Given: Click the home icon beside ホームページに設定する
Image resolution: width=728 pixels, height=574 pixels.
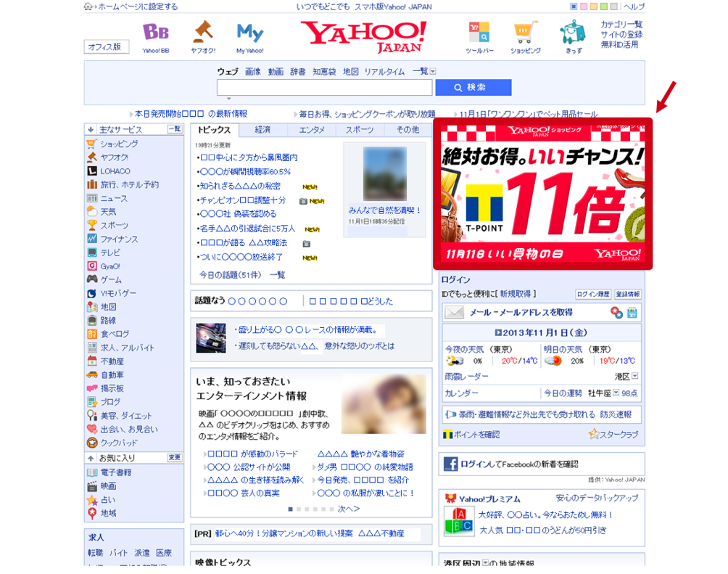Looking at the screenshot, I should click(88, 7).
